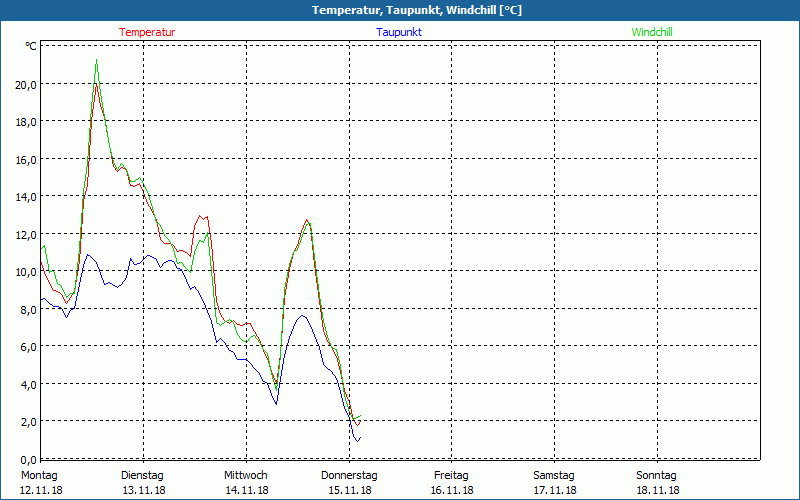Select the Sonntag 18.11.18 date label
800x500 pixels.
657,482
